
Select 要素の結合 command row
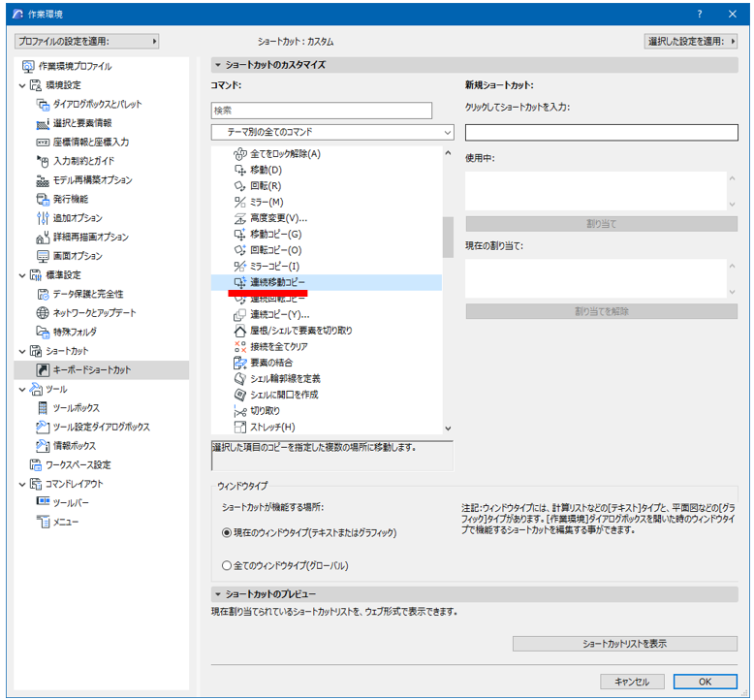[x=327, y=363]
